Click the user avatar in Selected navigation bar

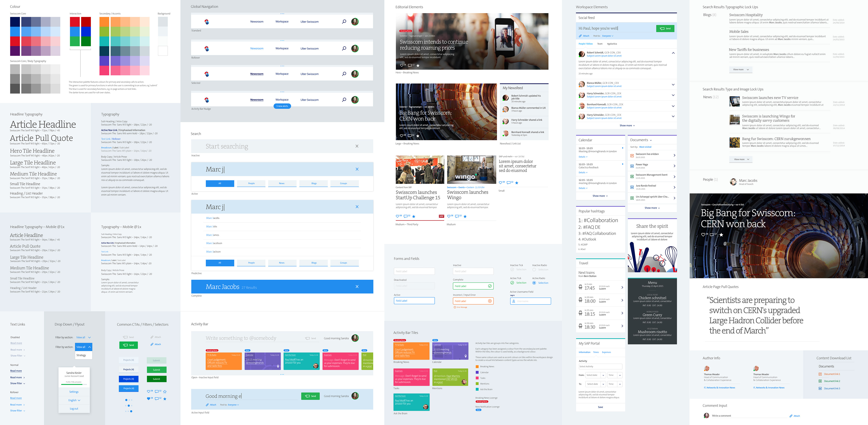click(355, 74)
